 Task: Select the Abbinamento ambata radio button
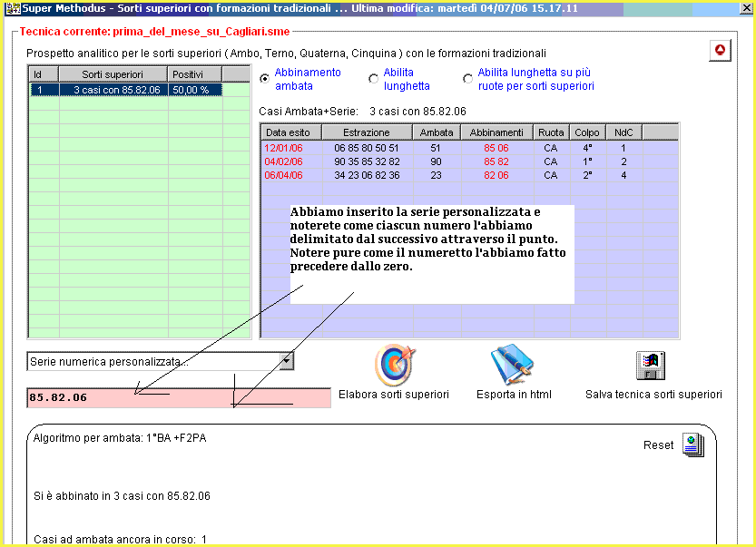(x=265, y=78)
